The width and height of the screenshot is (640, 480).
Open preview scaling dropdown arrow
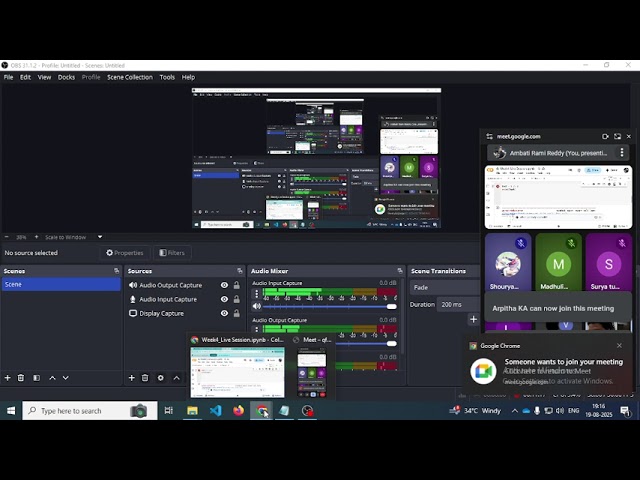[x=100, y=237]
